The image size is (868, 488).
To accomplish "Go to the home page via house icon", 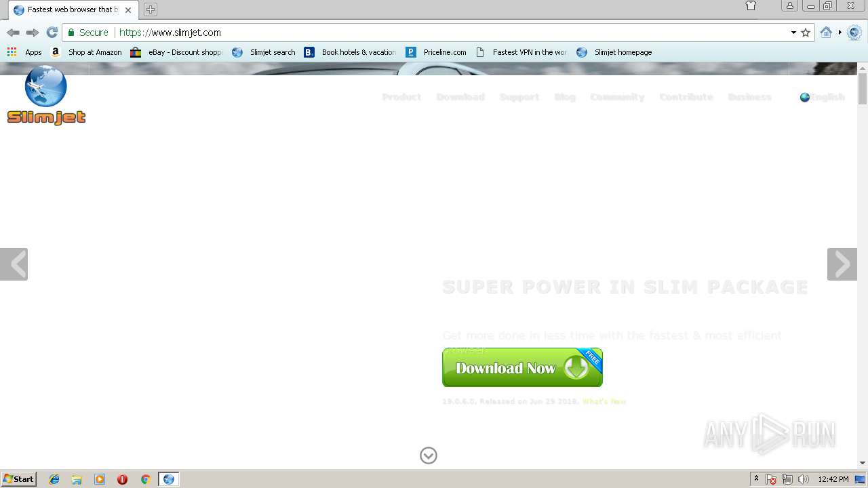I will [826, 33].
